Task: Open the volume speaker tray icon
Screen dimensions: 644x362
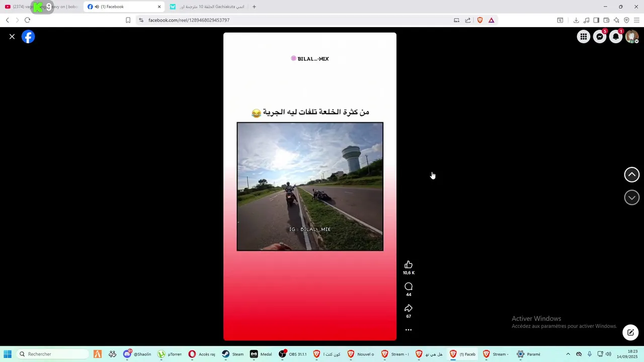Action: point(608,354)
